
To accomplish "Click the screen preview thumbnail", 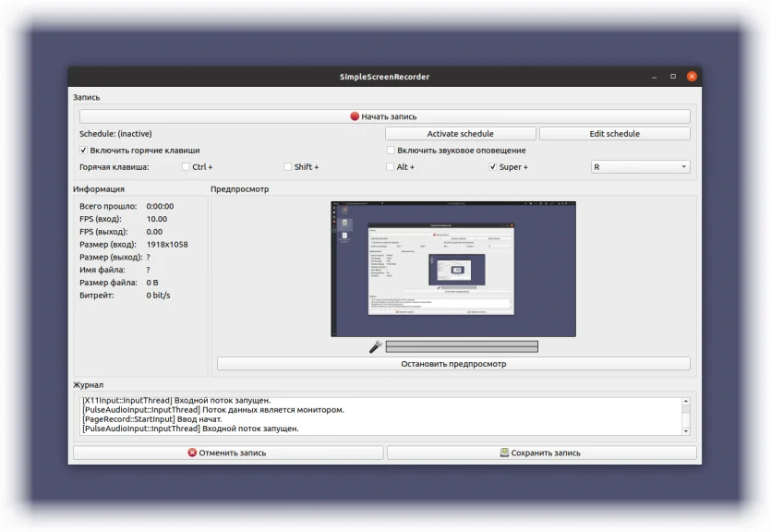I will [x=453, y=269].
